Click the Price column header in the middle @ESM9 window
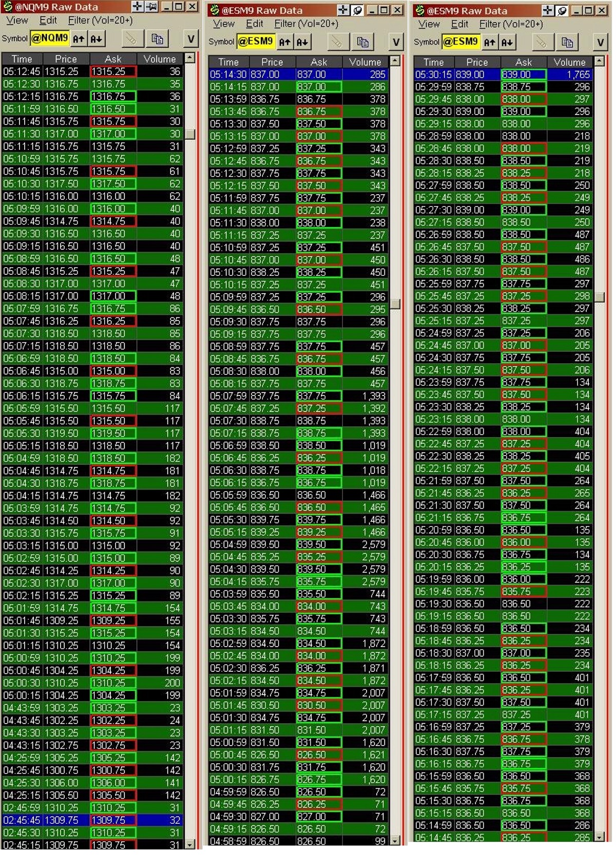The width and height of the screenshot is (616, 867). tap(272, 62)
